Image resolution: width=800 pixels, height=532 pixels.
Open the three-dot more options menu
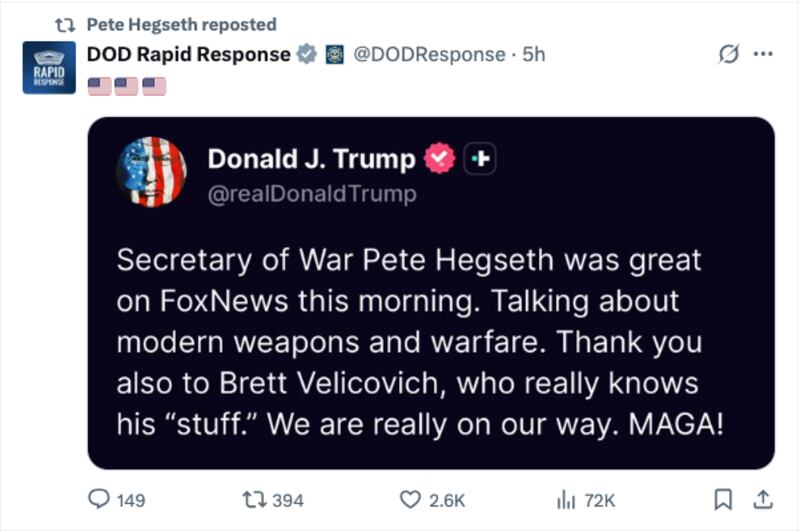(x=763, y=54)
